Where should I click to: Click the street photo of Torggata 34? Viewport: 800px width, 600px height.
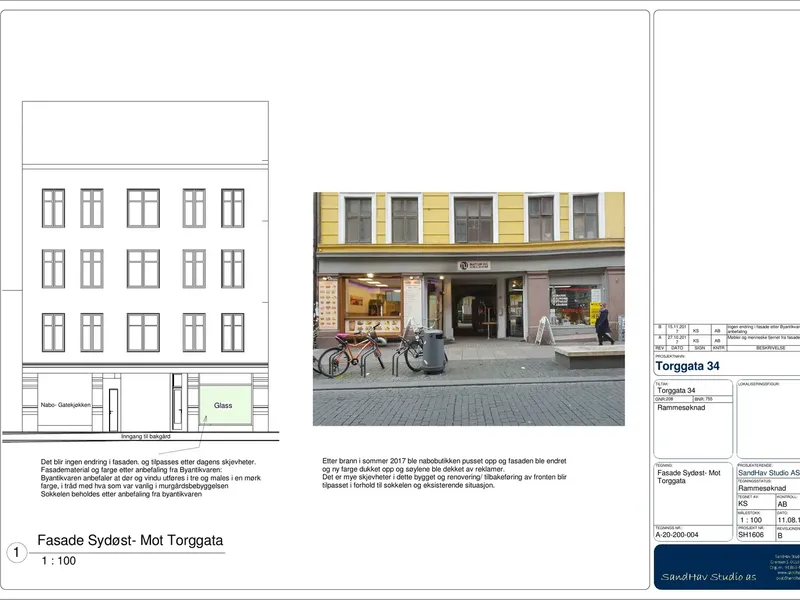coord(468,309)
